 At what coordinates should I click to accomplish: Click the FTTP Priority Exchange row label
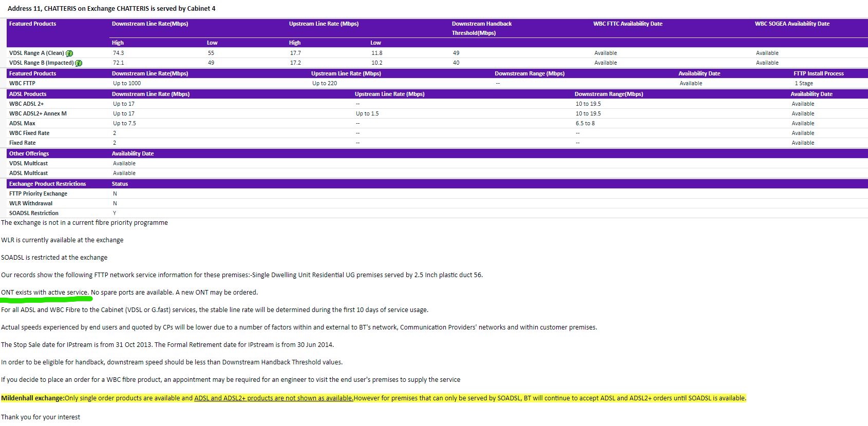pos(38,193)
